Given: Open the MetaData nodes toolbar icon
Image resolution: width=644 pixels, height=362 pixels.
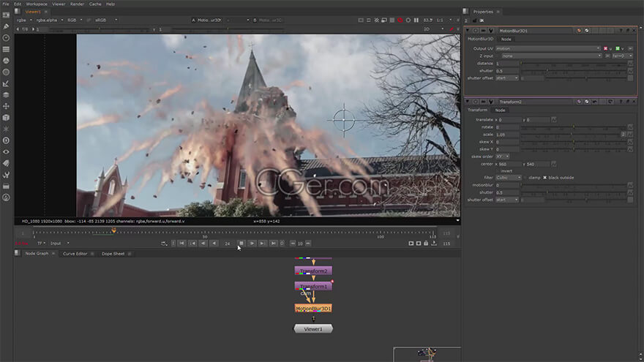Looking at the screenshot, I should point(6,163).
